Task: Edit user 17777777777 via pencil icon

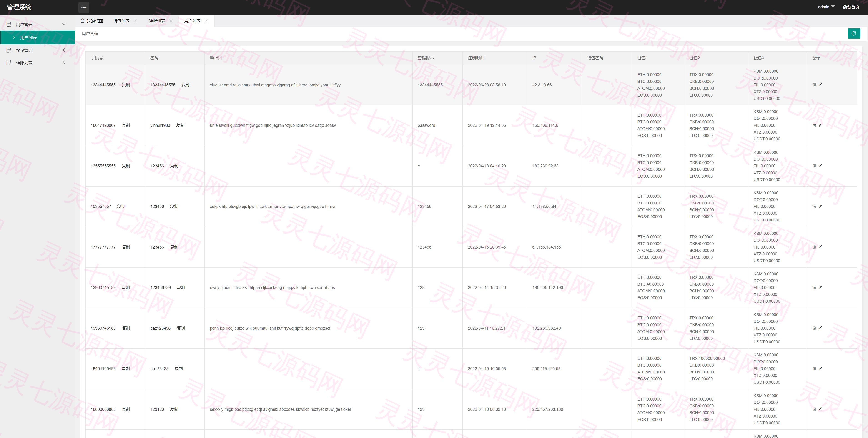Action: click(820, 247)
